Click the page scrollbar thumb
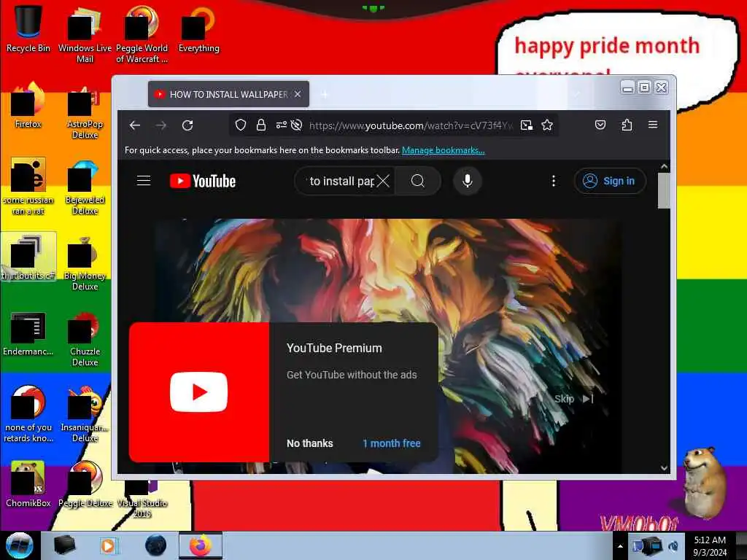The image size is (747, 560). click(x=664, y=190)
